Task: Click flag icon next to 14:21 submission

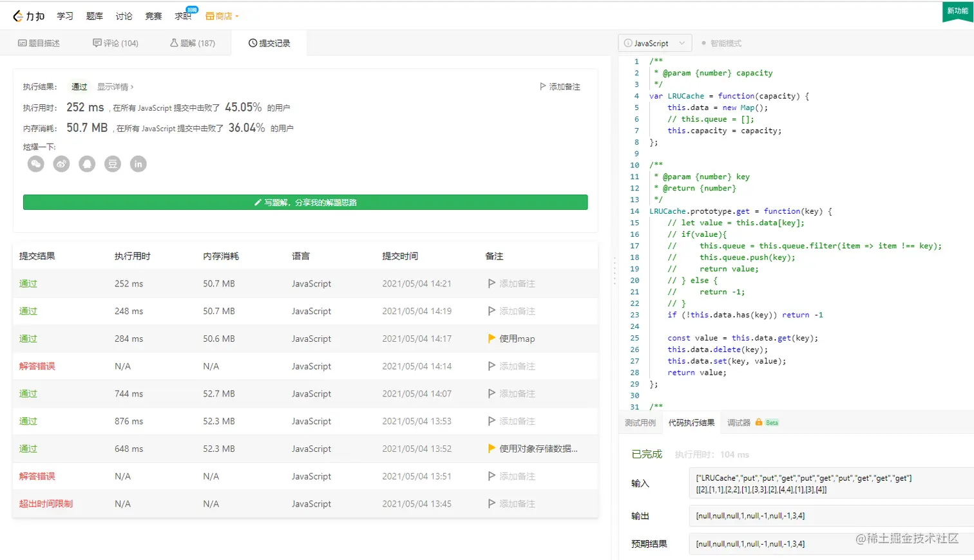Action: pos(492,283)
